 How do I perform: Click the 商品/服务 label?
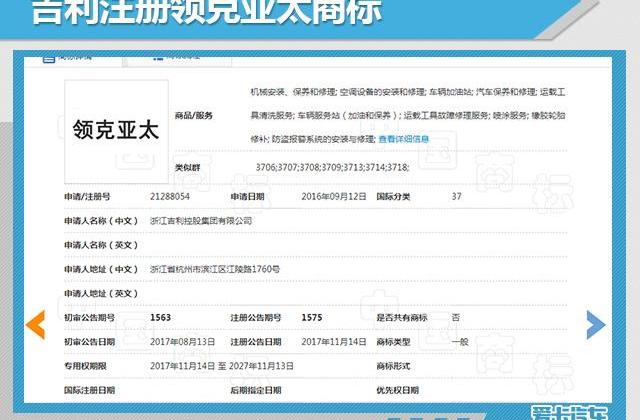[x=194, y=116]
